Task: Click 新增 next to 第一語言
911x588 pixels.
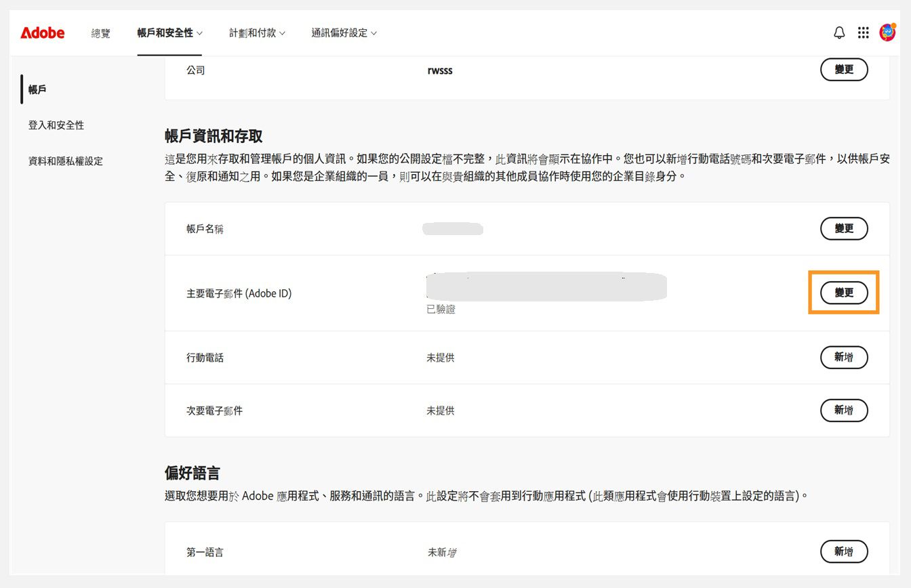Action: pos(844,551)
